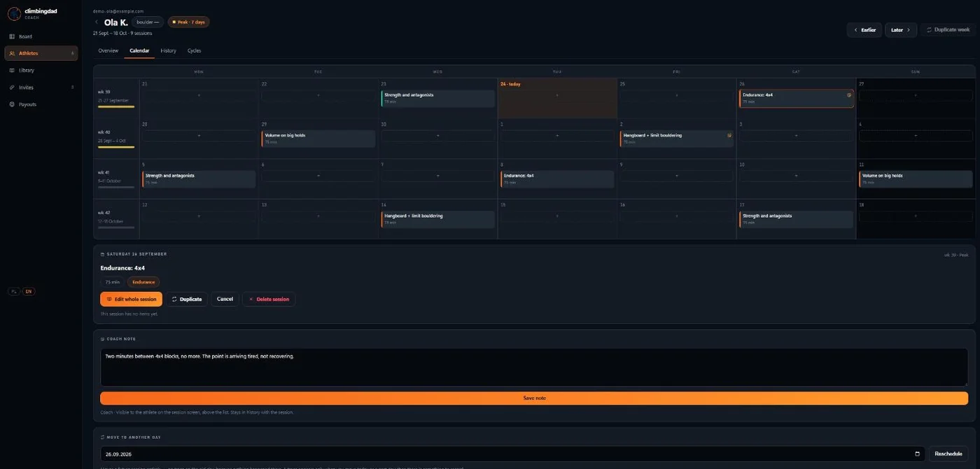Viewport: 980px width, 469px height.
Task: Add a session on Monday 12 October
Action: [x=199, y=216]
